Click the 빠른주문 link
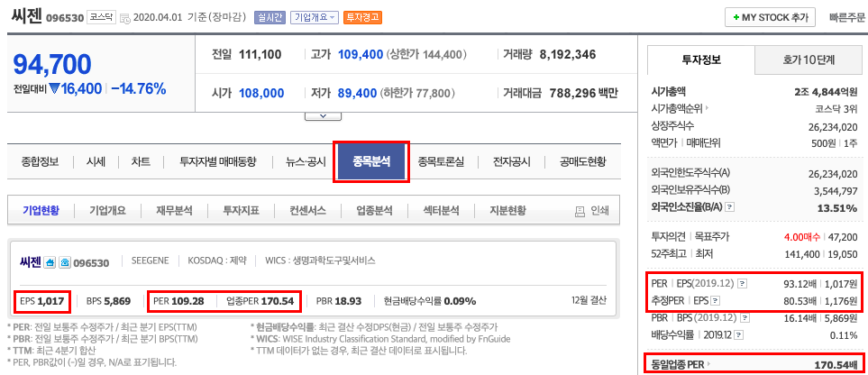Viewport: 868px width, 375px height. 847,17
